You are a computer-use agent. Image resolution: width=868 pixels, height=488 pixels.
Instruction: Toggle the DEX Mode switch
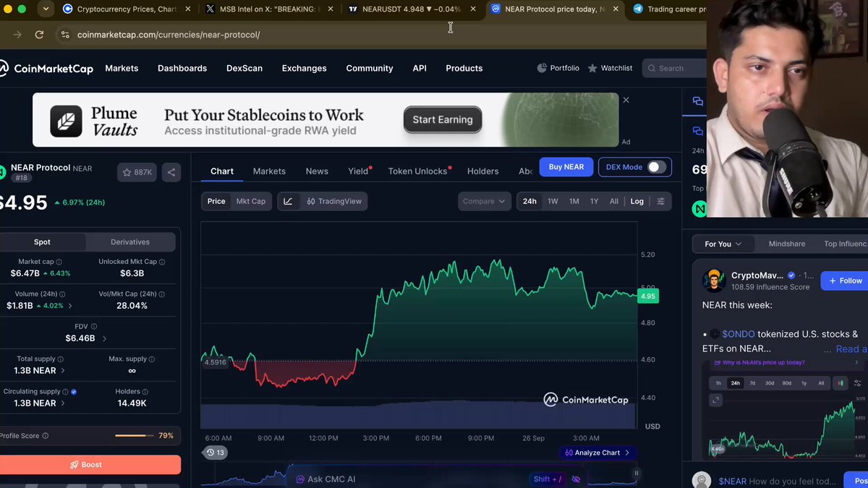click(x=656, y=167)
